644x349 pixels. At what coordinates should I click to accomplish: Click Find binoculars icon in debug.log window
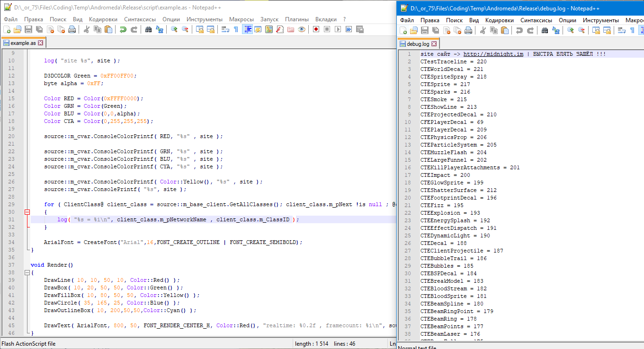[545, 30]
